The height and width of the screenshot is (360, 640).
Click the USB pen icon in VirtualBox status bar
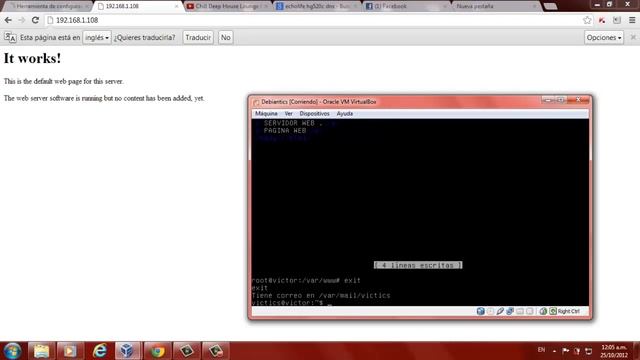pos(500,311)
